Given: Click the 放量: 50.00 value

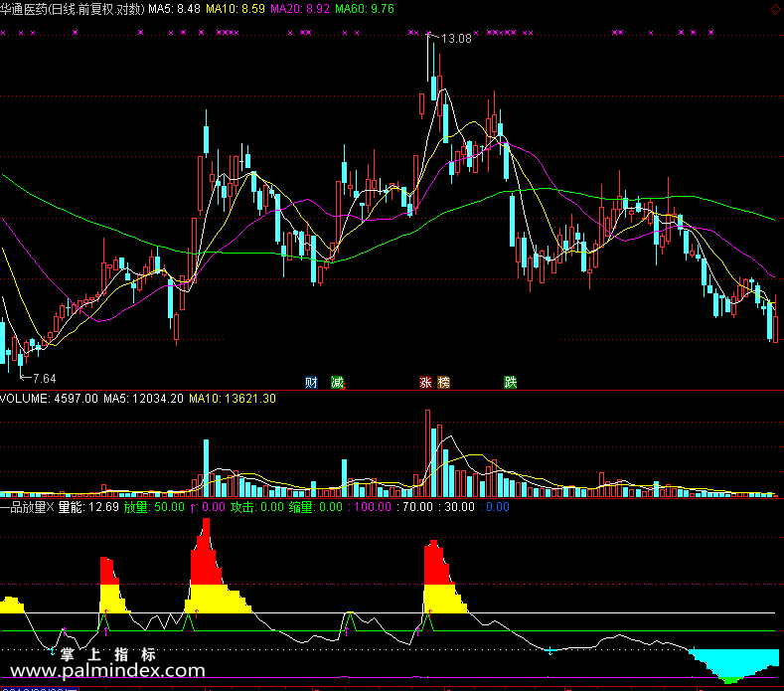Looking at the screenshot, I should tap(154, 507).
